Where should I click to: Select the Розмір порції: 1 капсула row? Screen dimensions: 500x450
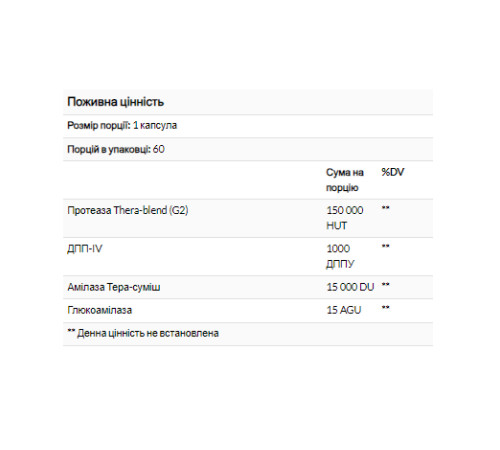click(248, 126)
